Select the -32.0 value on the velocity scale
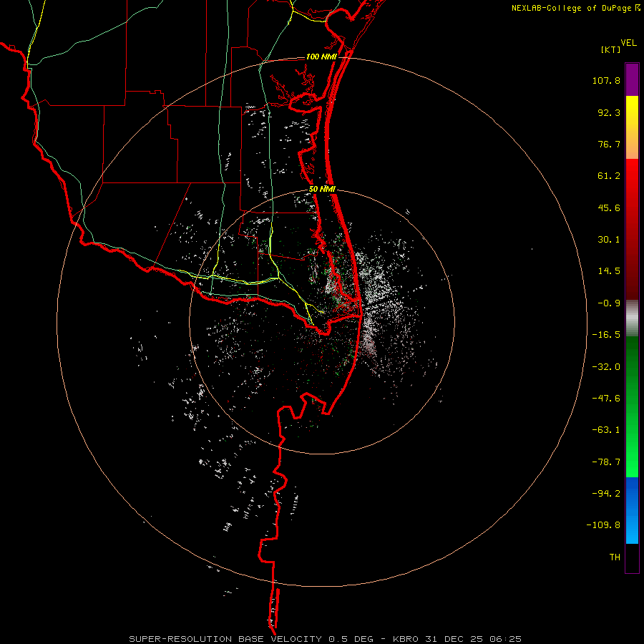 pos(606,367)
